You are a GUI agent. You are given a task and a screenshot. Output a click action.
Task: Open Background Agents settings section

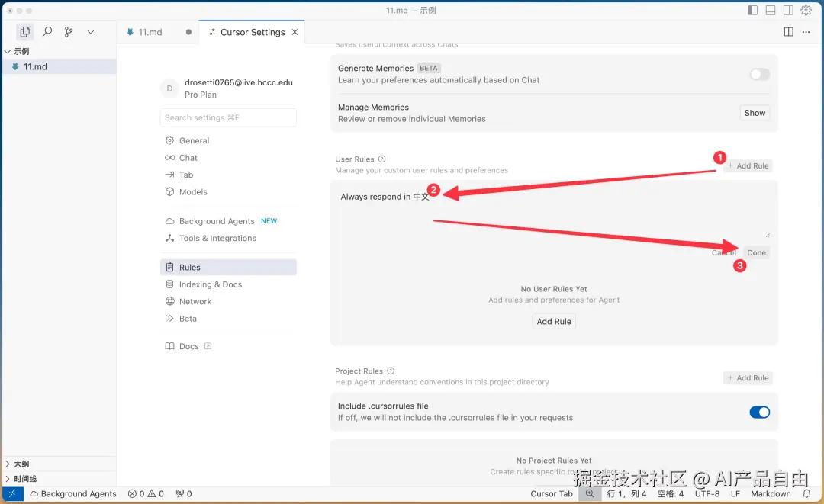[x=228, y=221]
